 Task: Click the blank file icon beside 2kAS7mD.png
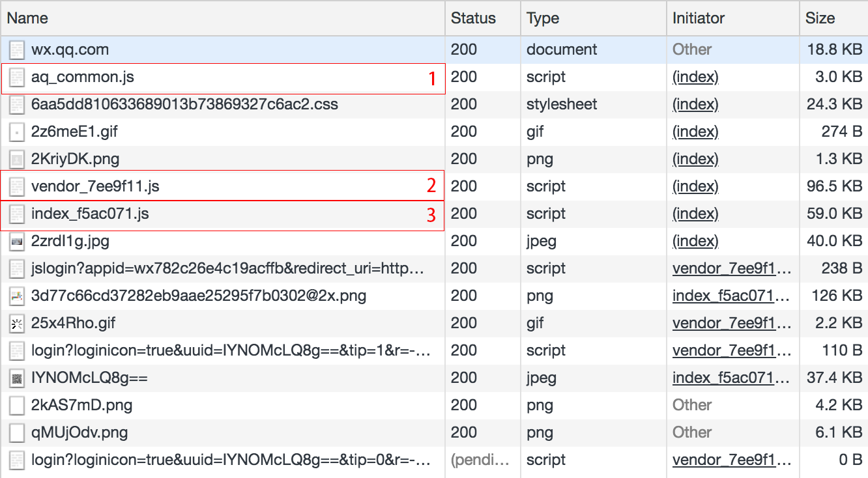[17, 406]
